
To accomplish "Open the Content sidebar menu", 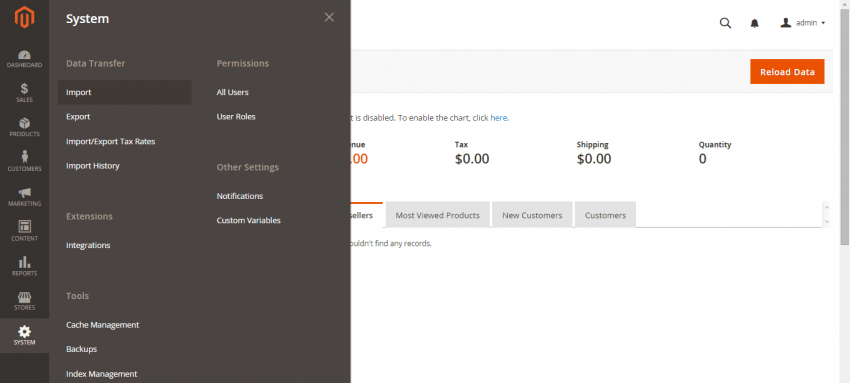I will tap(24, 232).
